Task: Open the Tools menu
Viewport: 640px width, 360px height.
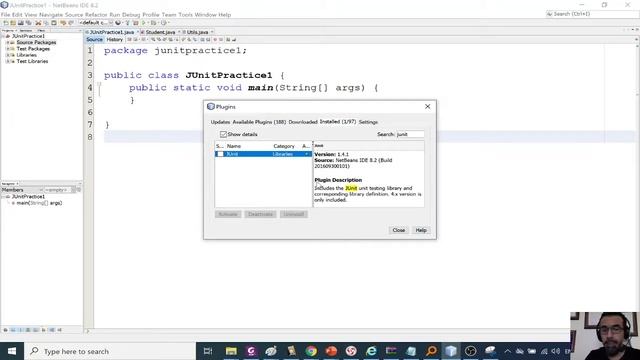Action: 185,15
